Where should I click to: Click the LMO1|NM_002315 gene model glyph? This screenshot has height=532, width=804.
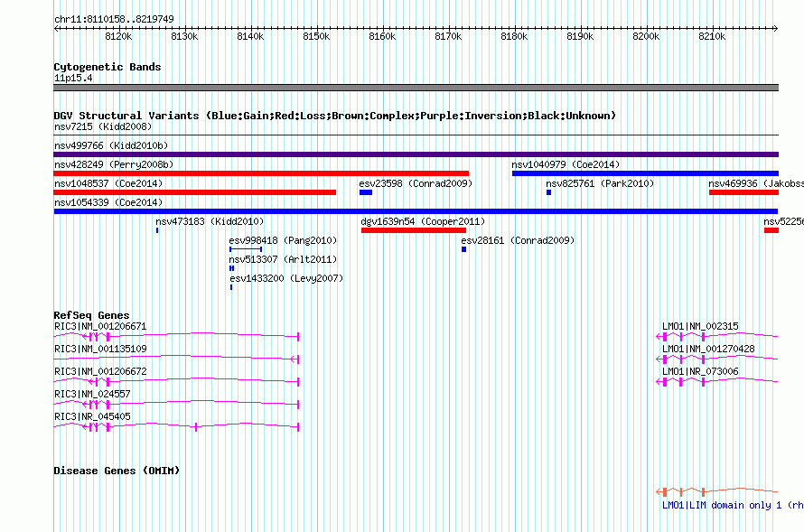[717, 336]
